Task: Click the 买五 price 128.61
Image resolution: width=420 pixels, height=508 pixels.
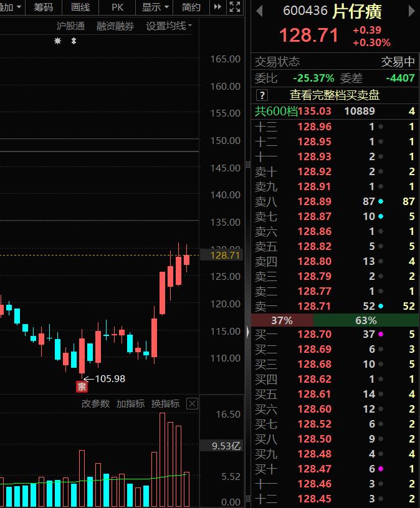Action: (x=315, y=394)
